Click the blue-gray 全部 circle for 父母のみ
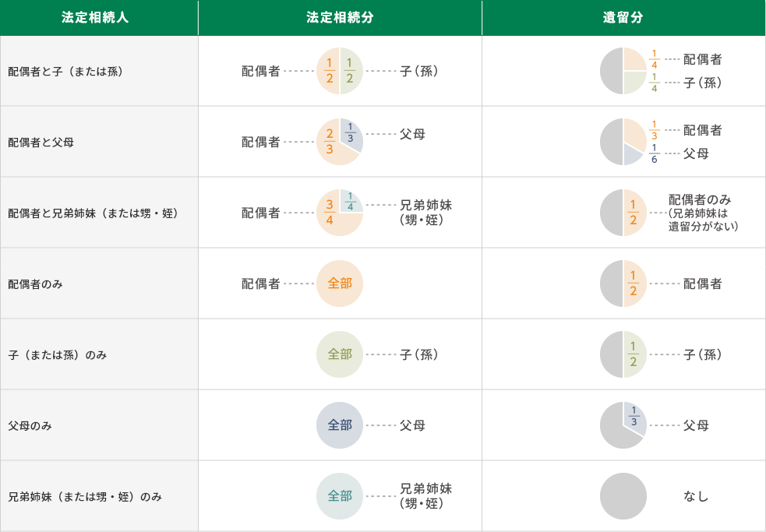This screenshot has width=766, height=532. point(341,425)
